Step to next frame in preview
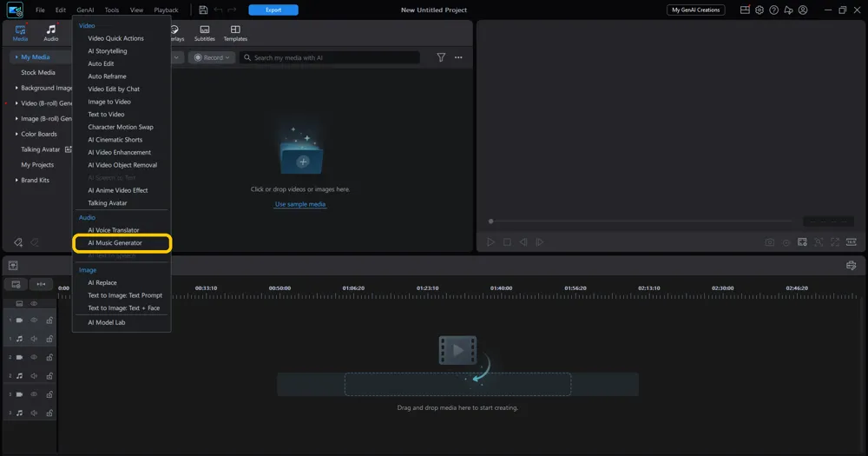The height and width of the screenshot is (456, 868). (x=540, y=242)
